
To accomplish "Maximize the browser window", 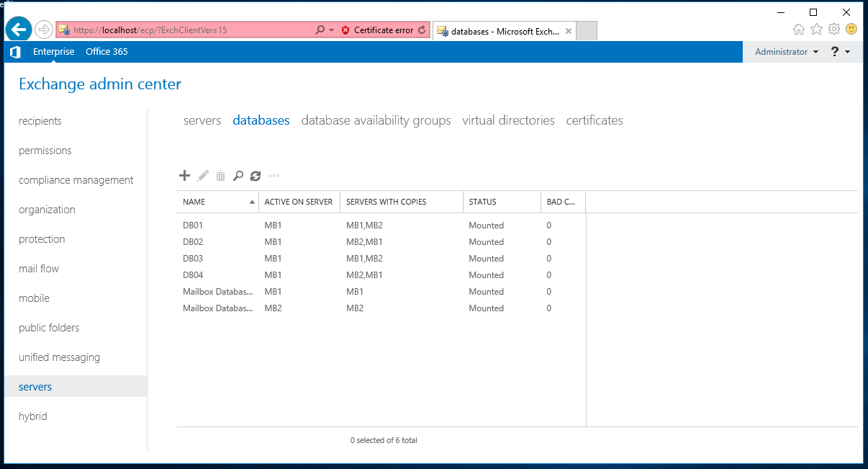I will click(813, 12).
